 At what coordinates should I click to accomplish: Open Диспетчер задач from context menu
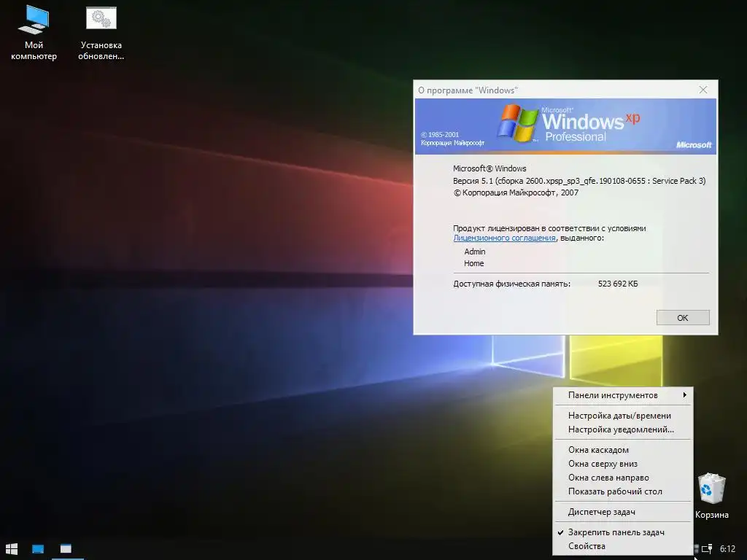pyautogui.click(x=622, y=511)
